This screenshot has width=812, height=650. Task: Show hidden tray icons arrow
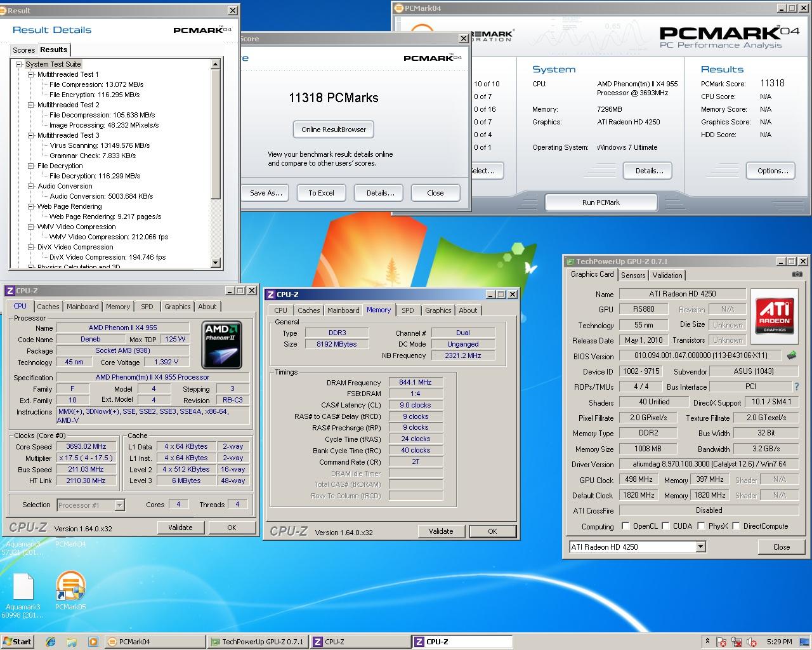pos(707,642)
